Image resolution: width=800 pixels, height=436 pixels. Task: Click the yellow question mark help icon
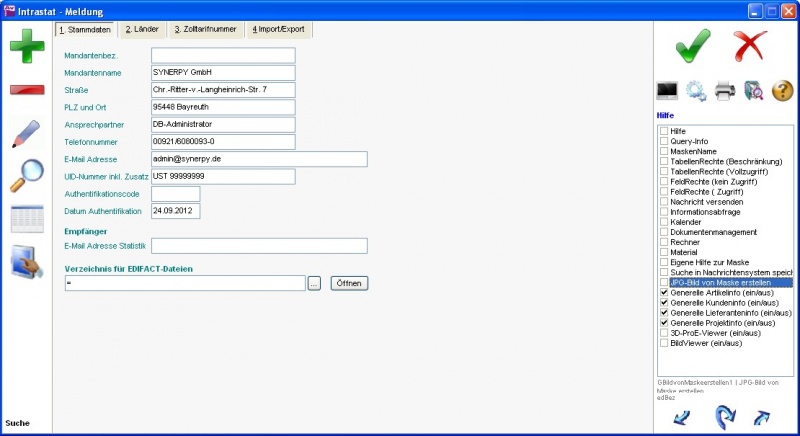coord(782,91)
